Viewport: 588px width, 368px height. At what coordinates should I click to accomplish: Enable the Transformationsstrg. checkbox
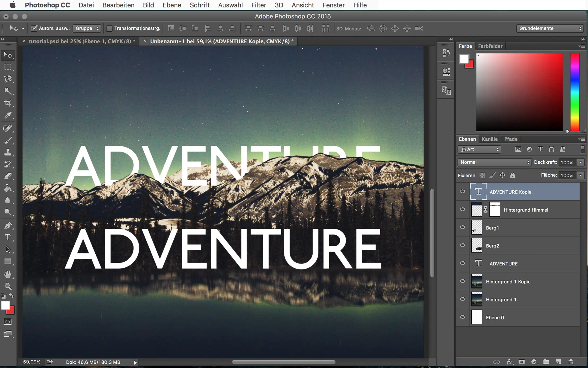[x=109, y=28]
